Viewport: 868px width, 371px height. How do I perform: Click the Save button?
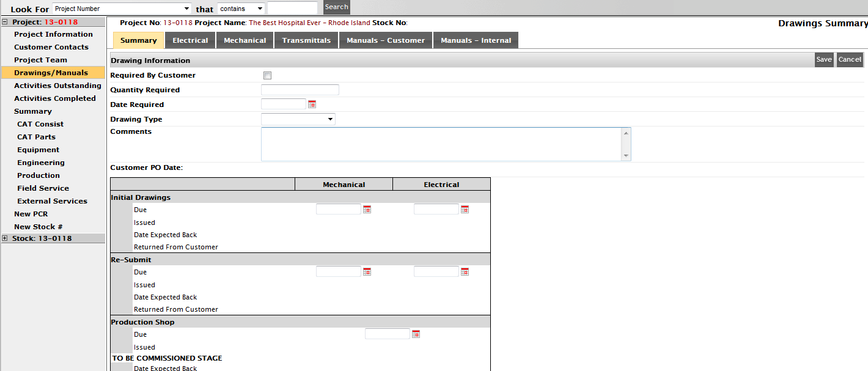(x=824, y=59)
